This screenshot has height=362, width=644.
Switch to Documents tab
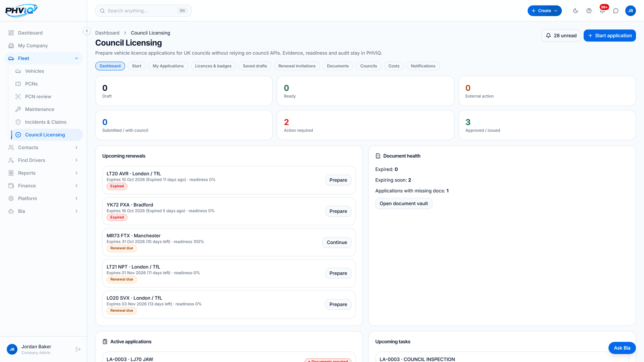pos(338,66)
